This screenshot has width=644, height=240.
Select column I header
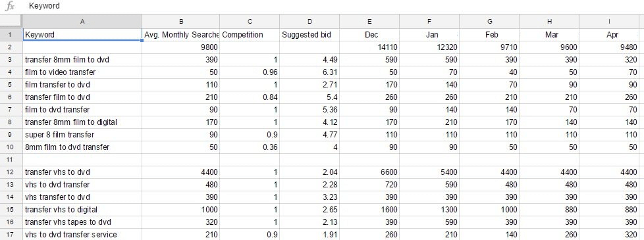point(609,21)
